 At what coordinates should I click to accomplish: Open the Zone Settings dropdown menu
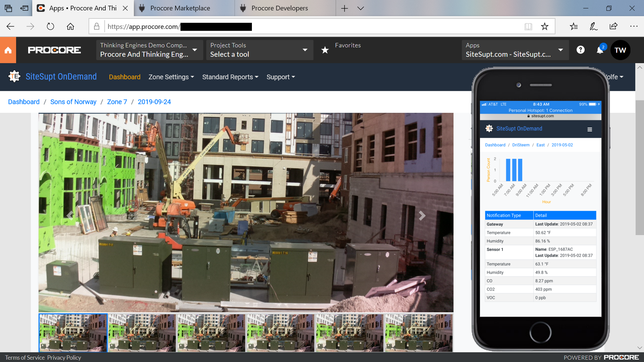pos(171,77)
